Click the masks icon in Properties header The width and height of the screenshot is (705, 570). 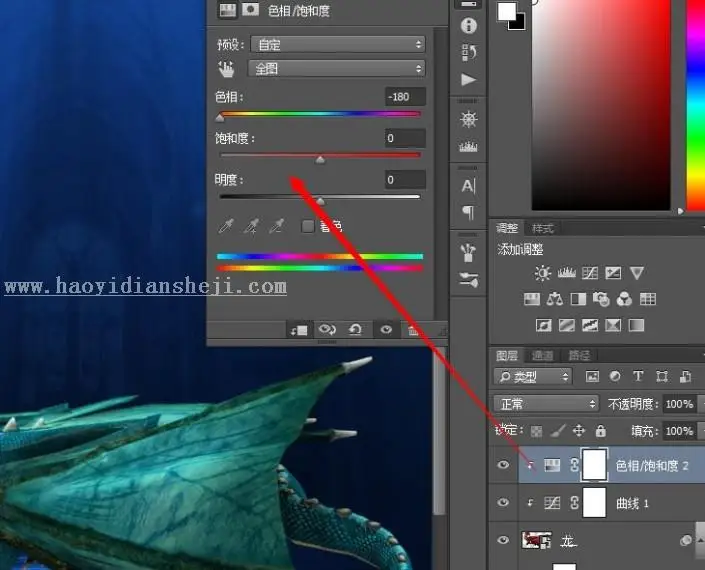click(250, 10)
